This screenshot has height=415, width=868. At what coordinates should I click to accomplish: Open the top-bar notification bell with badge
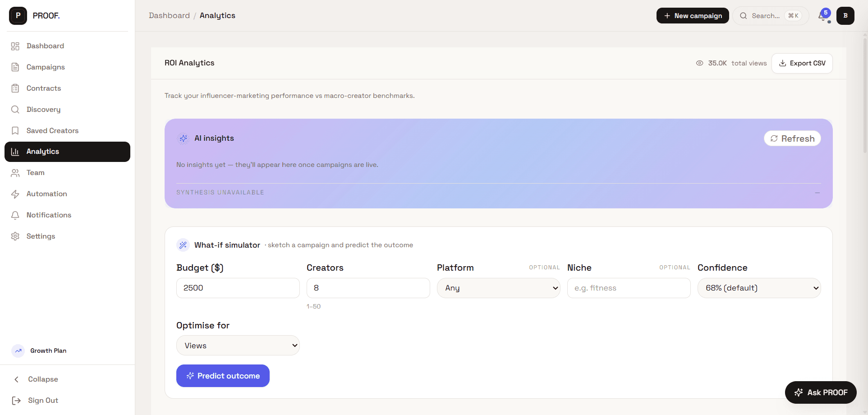(824, 16)
